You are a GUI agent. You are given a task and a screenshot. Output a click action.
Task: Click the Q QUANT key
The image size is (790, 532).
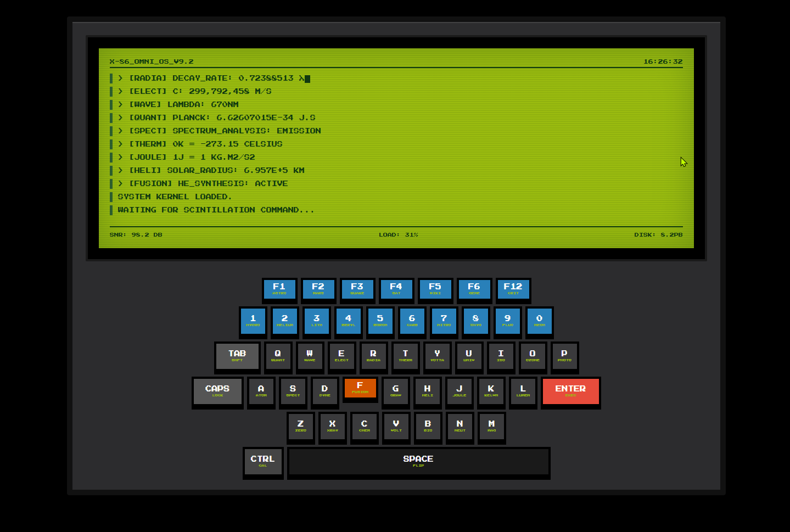point(278,357)
